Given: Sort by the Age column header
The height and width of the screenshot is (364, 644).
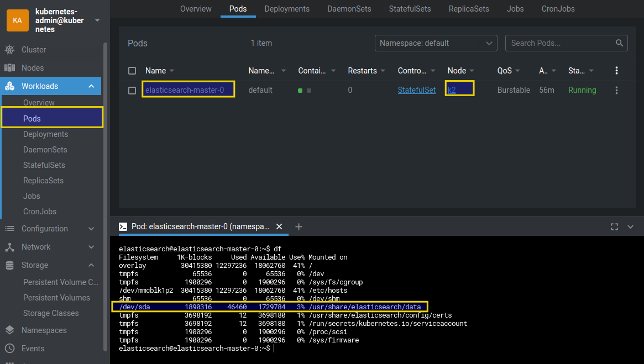Looking at the screenshot, I should click(543, 71).
